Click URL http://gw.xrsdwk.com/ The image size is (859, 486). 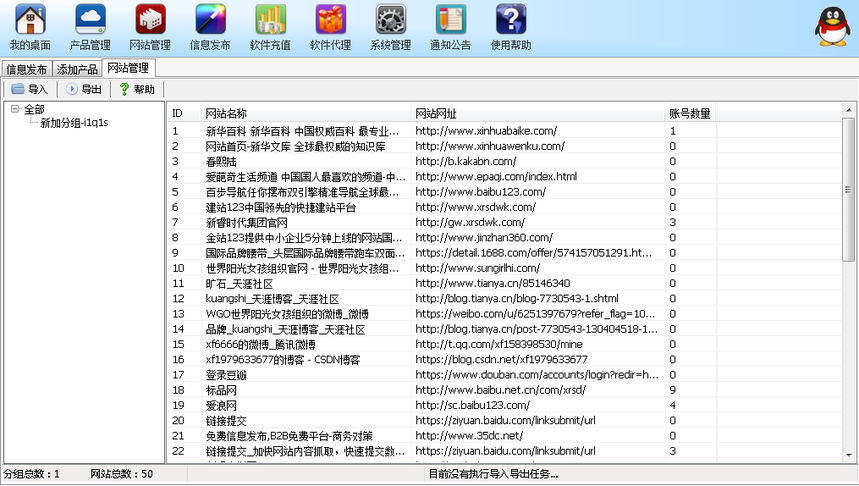(x=470, y=222)
